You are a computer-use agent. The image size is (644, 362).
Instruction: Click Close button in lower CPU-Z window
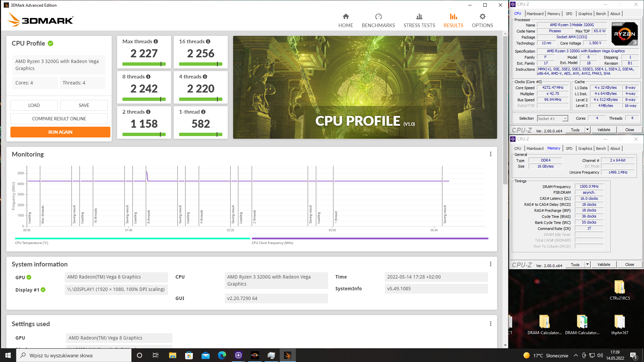click(630, 264)
